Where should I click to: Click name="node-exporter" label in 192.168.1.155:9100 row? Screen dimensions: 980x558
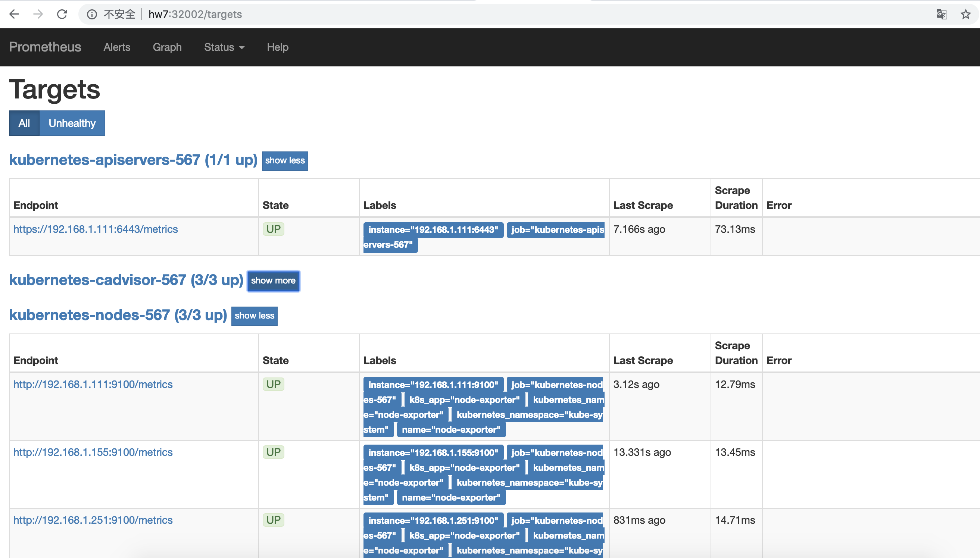[x=451, y=498]
